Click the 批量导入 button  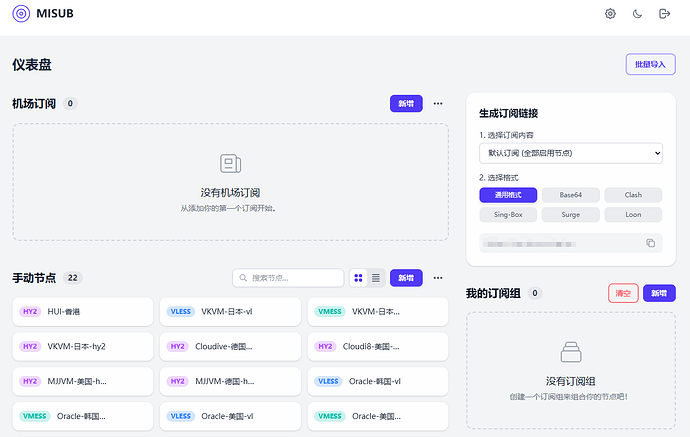[650, 65]
